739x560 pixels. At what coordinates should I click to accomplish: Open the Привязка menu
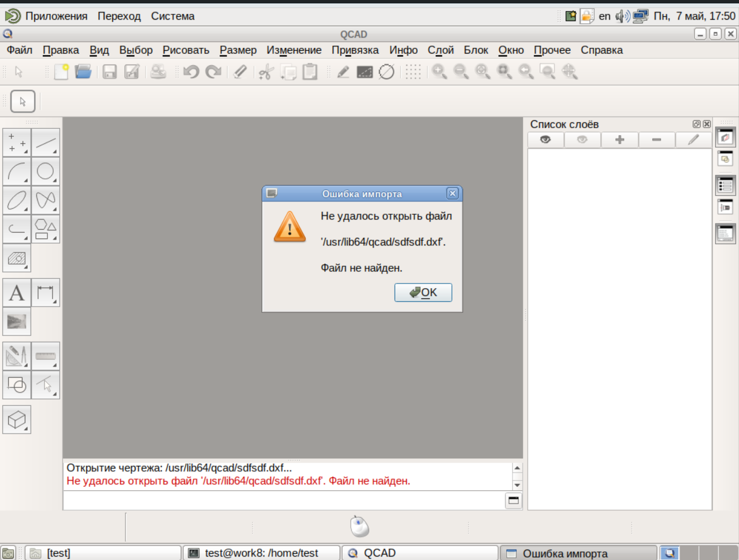[x=355, y=50]
